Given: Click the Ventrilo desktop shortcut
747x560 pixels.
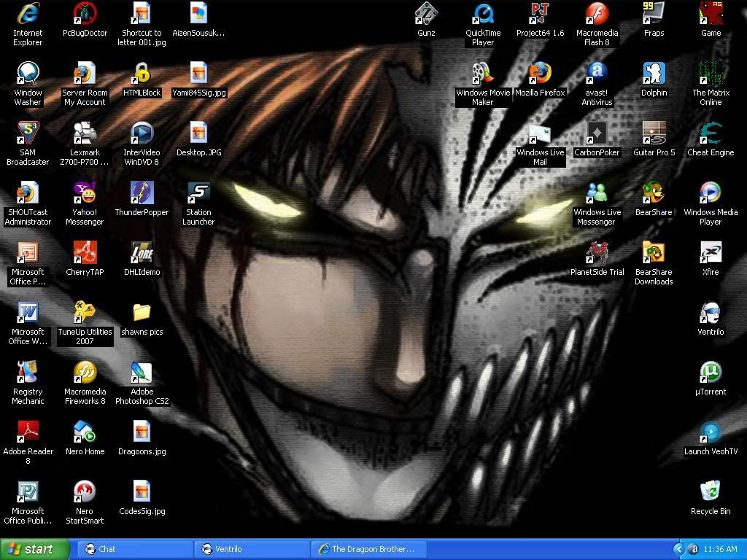Looking at the screenshot, I should pos(711,312).
